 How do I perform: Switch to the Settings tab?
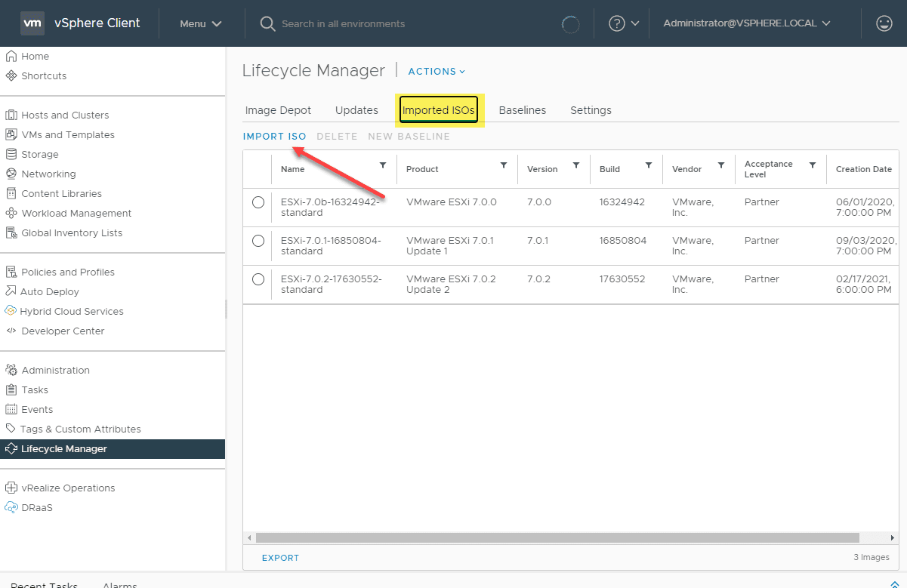[591, 110]
